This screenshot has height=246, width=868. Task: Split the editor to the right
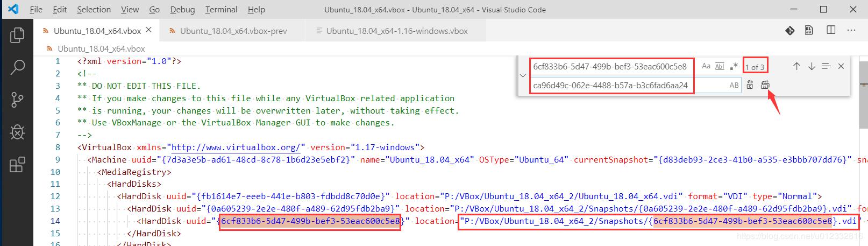(x=831, y=31)
